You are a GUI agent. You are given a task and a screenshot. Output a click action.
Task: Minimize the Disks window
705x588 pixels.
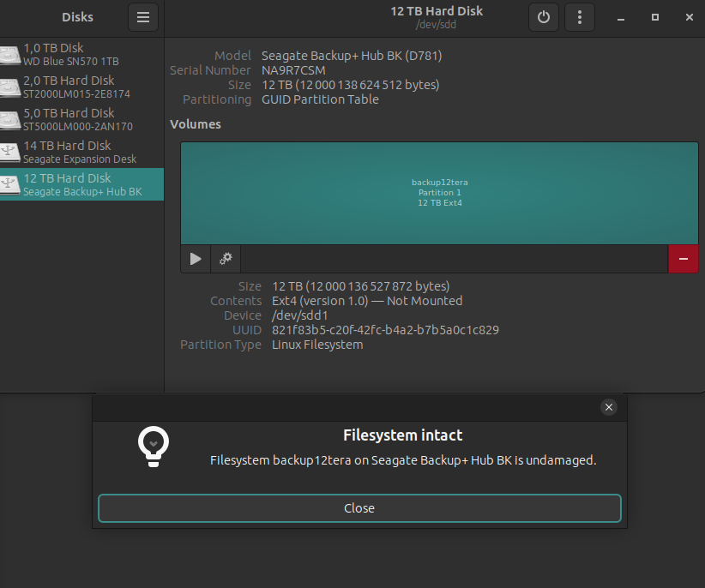click(x=620, y=17)
